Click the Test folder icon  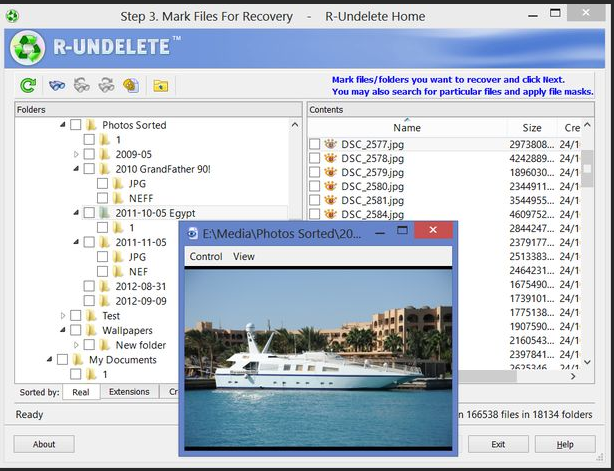point(91,316)
